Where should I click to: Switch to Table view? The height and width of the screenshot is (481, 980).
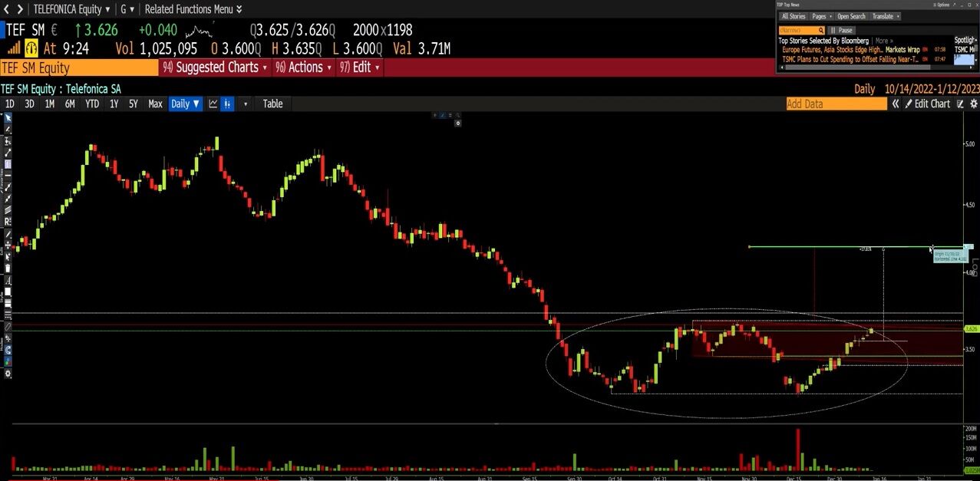(x=272, y=104)
